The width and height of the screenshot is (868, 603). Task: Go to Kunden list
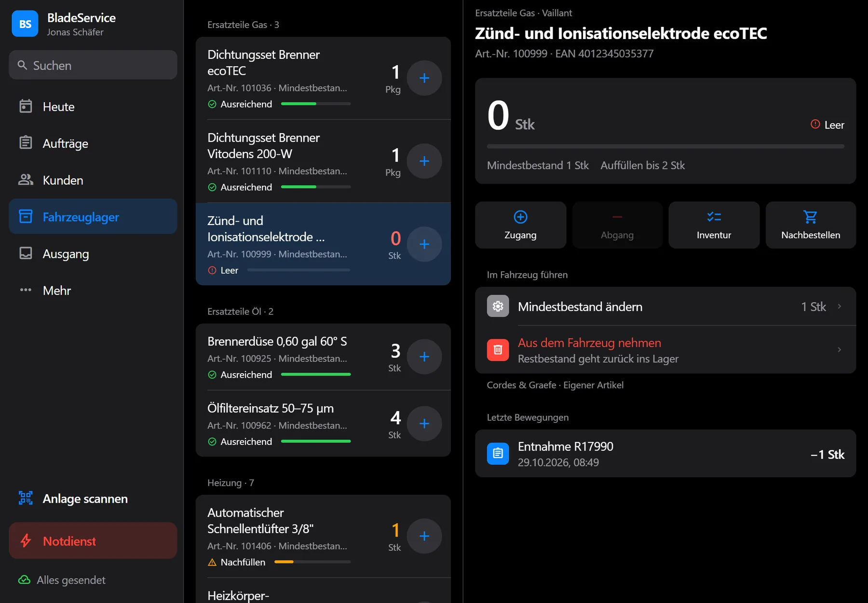pos(93,180)
